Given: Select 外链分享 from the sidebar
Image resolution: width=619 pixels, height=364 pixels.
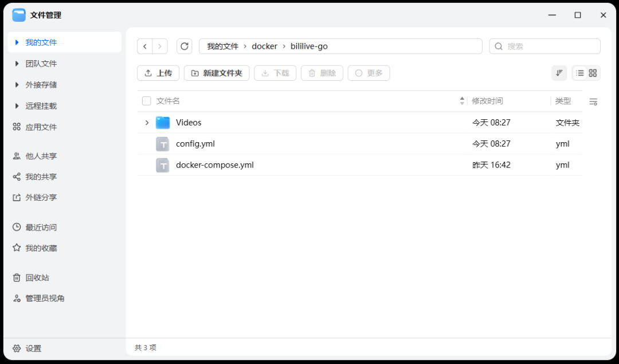Looking at the screenshot, I should pyautogui.click(x=41, y=197).
